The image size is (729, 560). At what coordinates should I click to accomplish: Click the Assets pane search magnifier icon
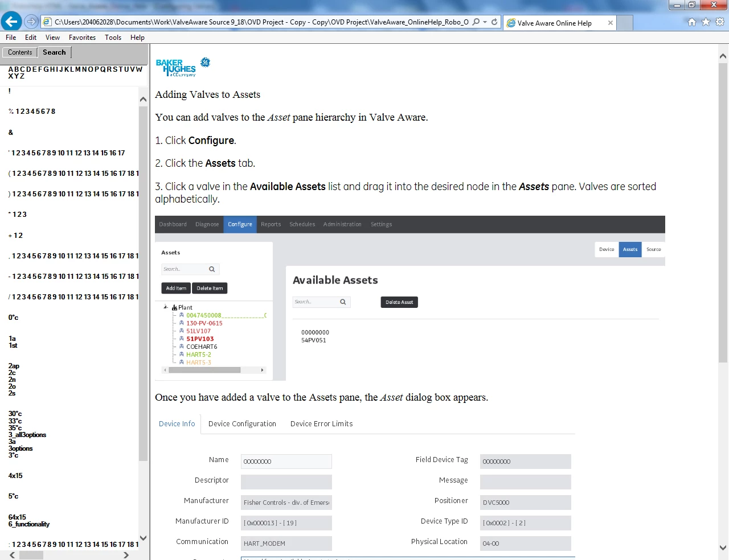(x=212, y=269)
